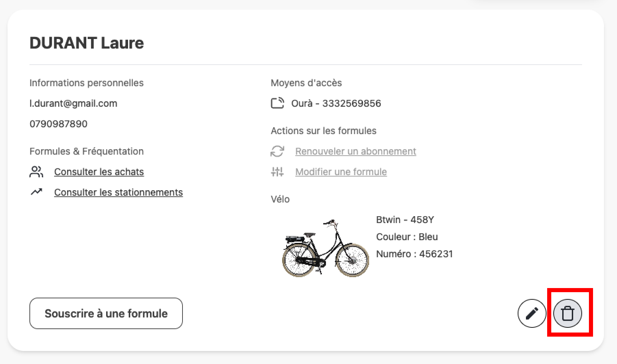Click the bike Numéro : 456231 text
617x364 pixels.
tap(414, 254)
